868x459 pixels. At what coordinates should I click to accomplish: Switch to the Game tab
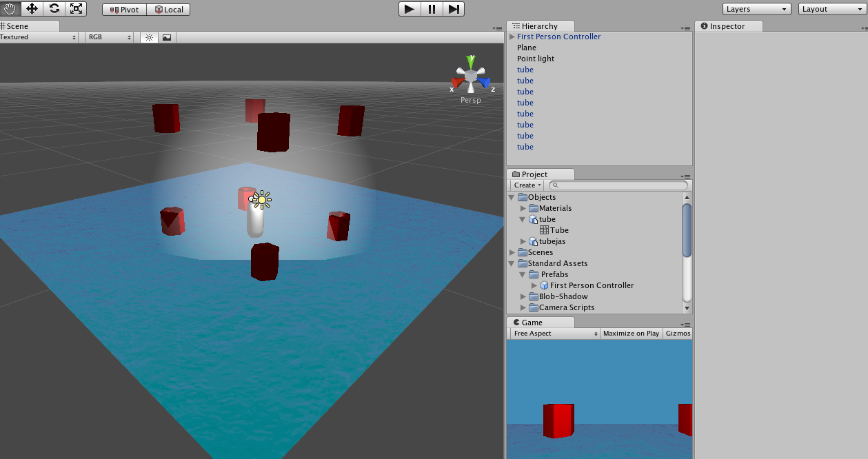[532, 322]
